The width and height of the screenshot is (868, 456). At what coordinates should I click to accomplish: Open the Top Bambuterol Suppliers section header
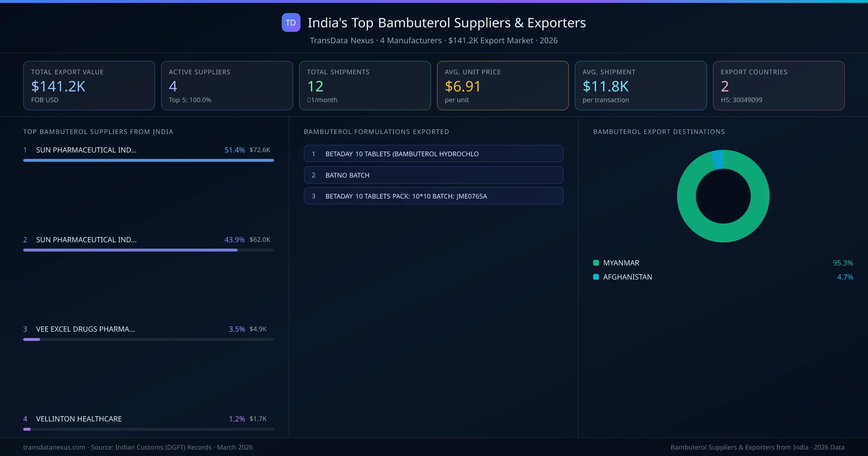[x=98, y=132]
